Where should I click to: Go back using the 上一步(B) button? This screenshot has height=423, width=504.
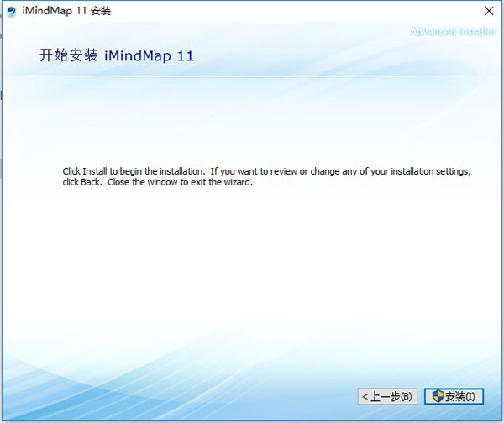pos(387,396)
